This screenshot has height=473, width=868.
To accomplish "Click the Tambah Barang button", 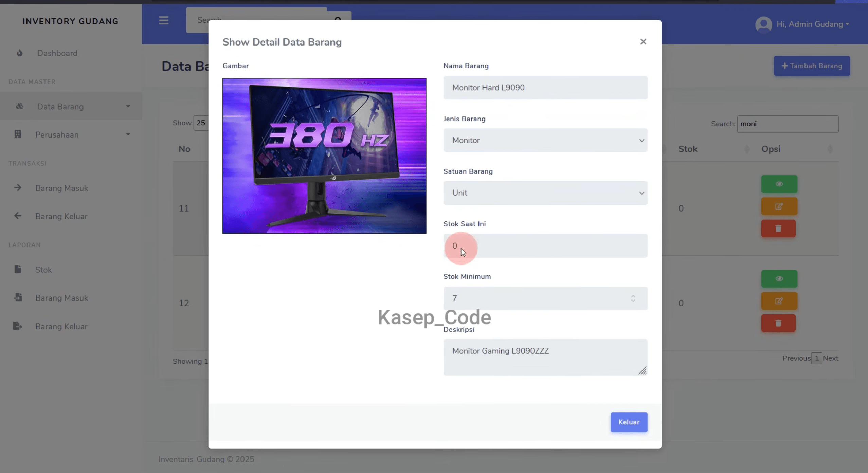I will [812, 66].
